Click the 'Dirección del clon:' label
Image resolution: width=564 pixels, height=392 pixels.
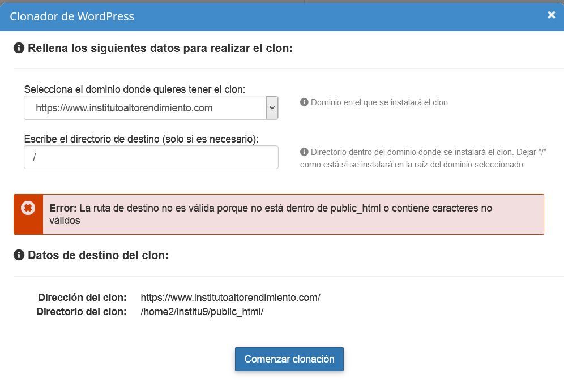82,298
